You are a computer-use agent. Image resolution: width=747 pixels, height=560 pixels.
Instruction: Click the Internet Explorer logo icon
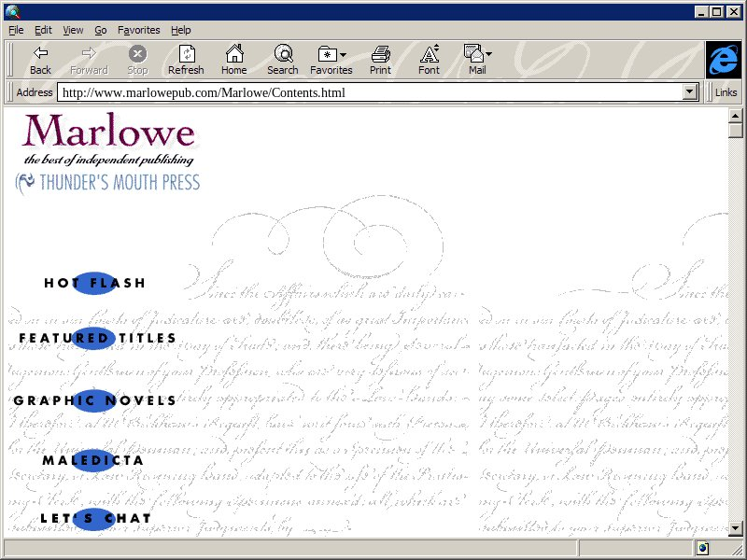(722, 60)
